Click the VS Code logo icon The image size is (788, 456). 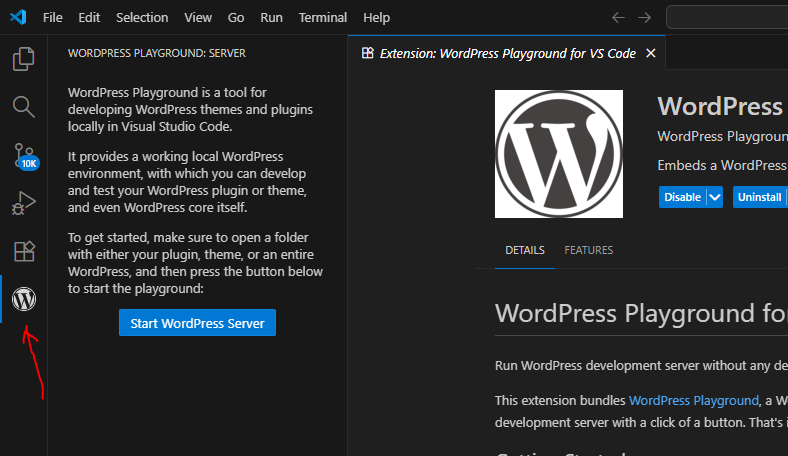click(x=17, y=18)
